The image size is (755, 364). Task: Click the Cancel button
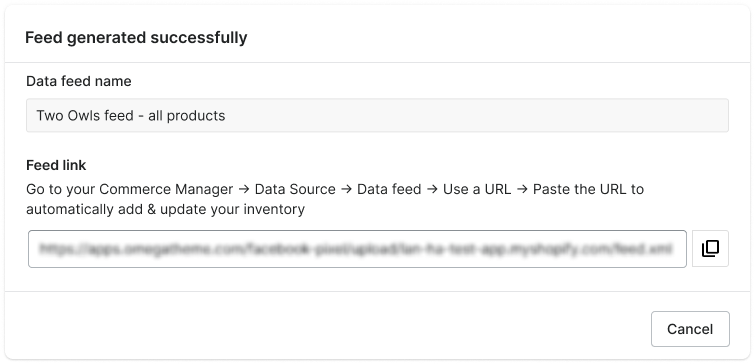[690, 329]
